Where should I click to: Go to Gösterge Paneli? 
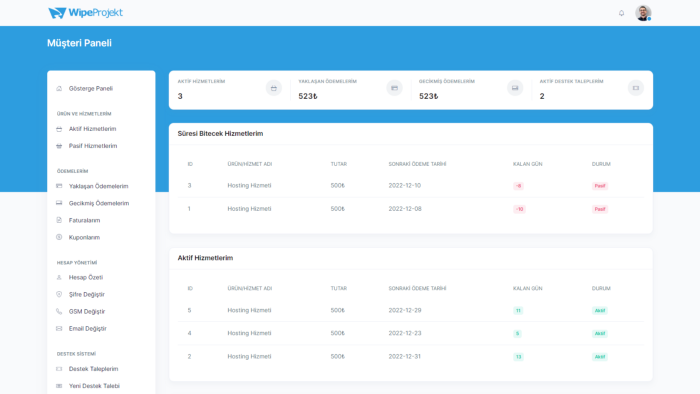tap(91, 88)
